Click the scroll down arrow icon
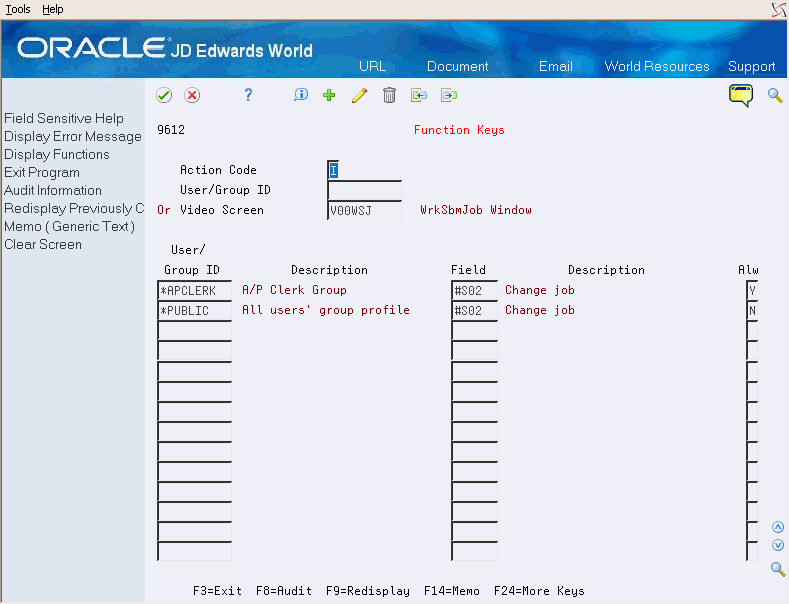The height and width of the screenshot is (604, 789). (x=777, y=545)
